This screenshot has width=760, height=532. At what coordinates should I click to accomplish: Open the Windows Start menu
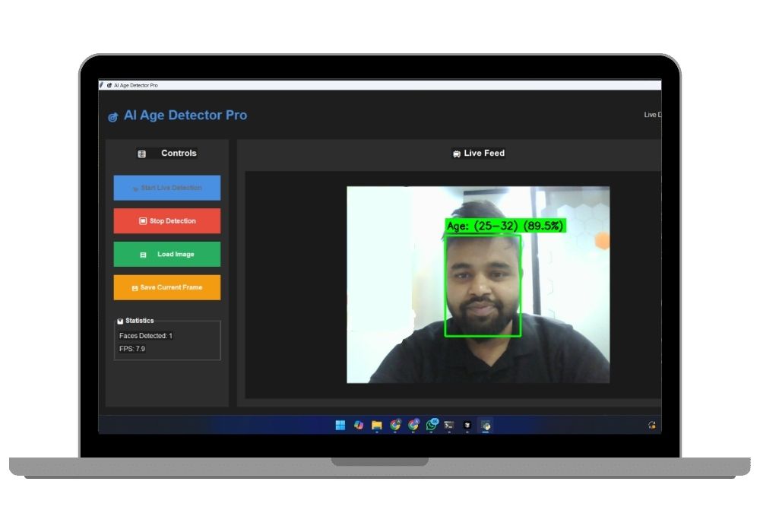point(340,424)
